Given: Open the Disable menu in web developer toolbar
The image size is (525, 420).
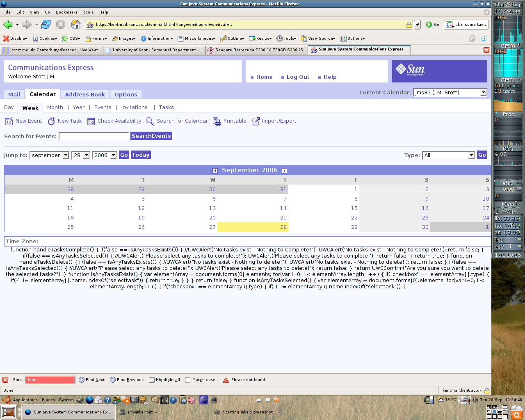Looking at the screenshot, I should (15, 39).
